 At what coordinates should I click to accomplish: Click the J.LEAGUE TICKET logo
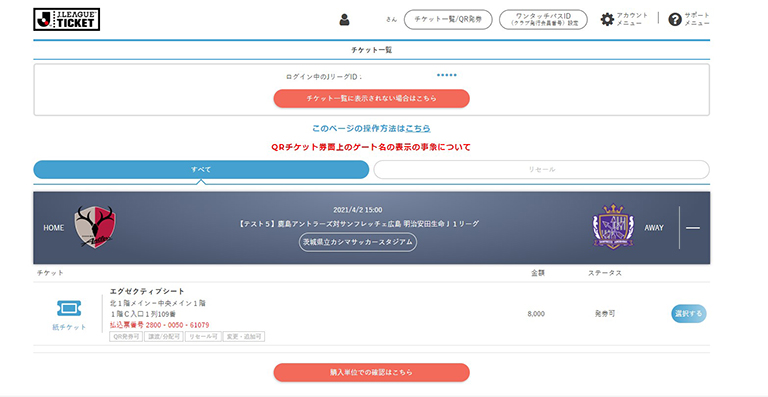[67, 20]
